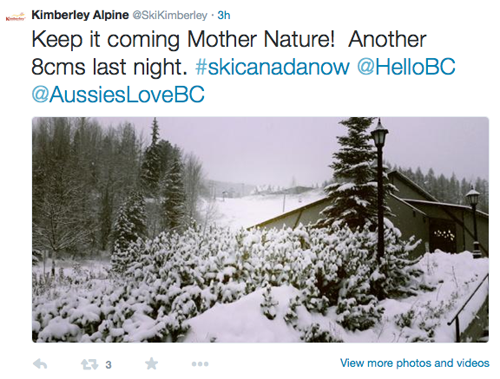View the retweet count of 3
This screenshot has height=379, width=500.
(x=108, y=365)
